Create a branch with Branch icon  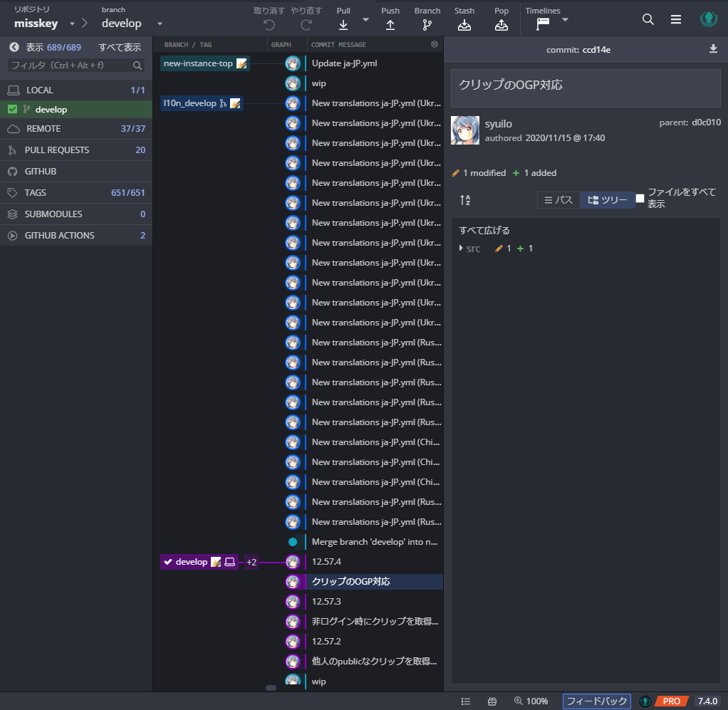click(427, 25)
